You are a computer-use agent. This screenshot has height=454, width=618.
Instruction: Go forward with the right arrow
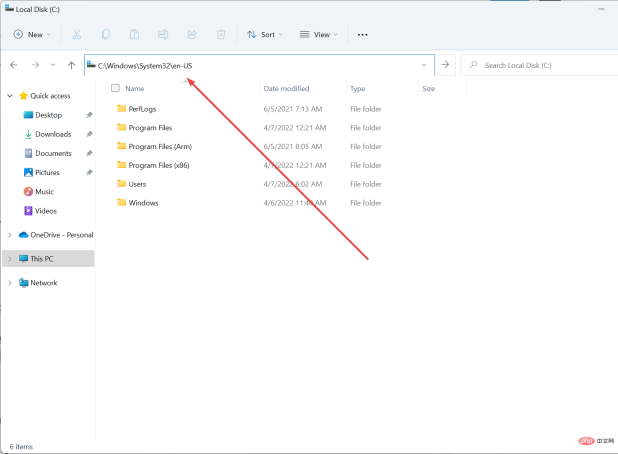point(35,65)
